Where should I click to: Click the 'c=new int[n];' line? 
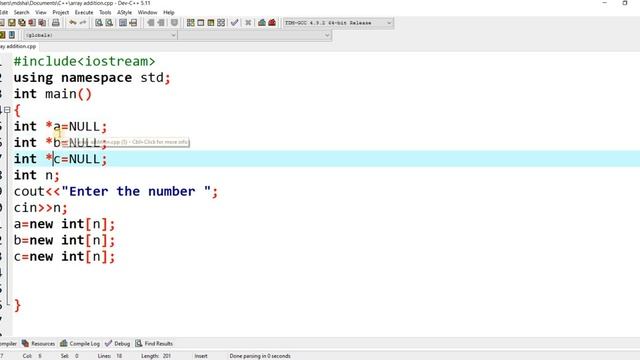pyautogui.click(x=64, y=257)
